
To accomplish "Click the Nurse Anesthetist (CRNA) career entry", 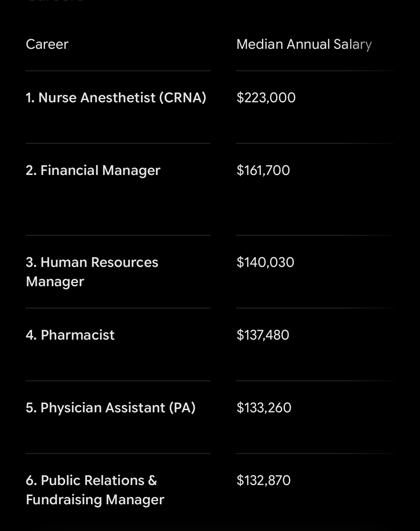I will pos(116,98).
